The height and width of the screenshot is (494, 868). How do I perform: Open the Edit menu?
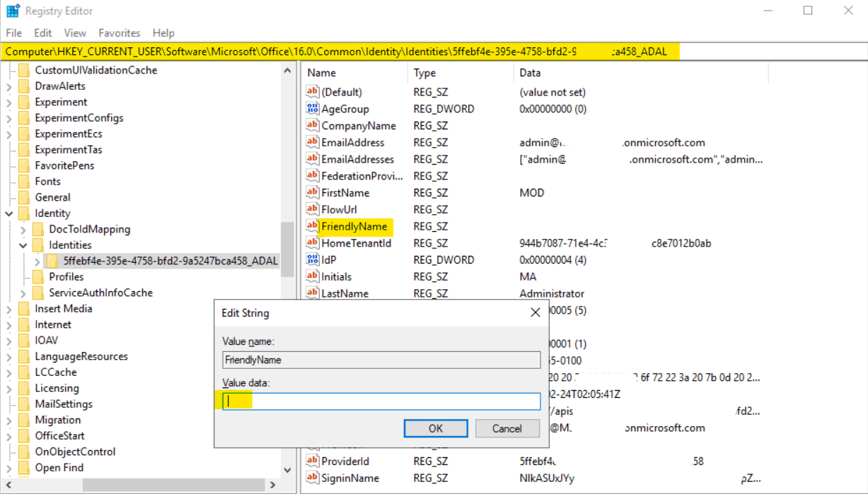[43, 33]
